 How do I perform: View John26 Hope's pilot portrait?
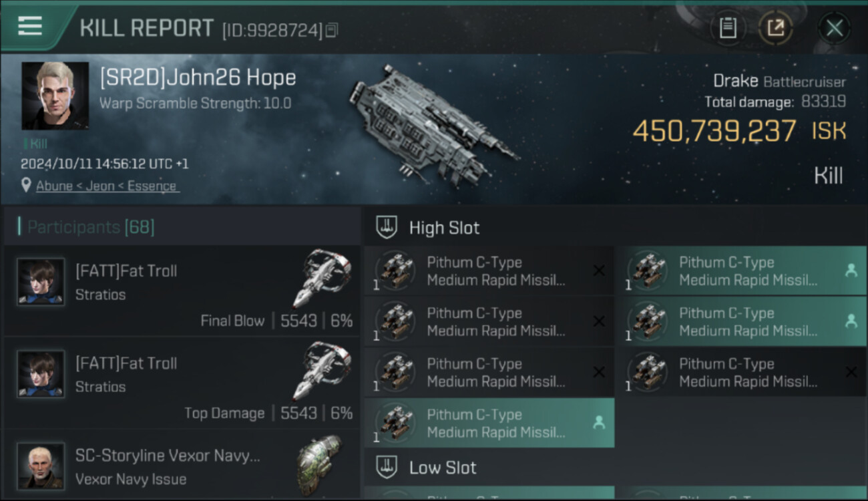click(x=55, y=96)
